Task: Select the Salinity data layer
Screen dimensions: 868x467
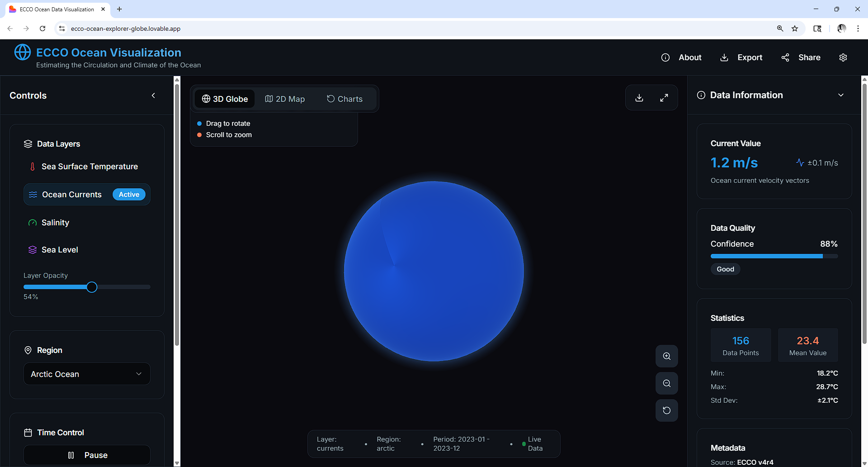Action: point(87,223)
